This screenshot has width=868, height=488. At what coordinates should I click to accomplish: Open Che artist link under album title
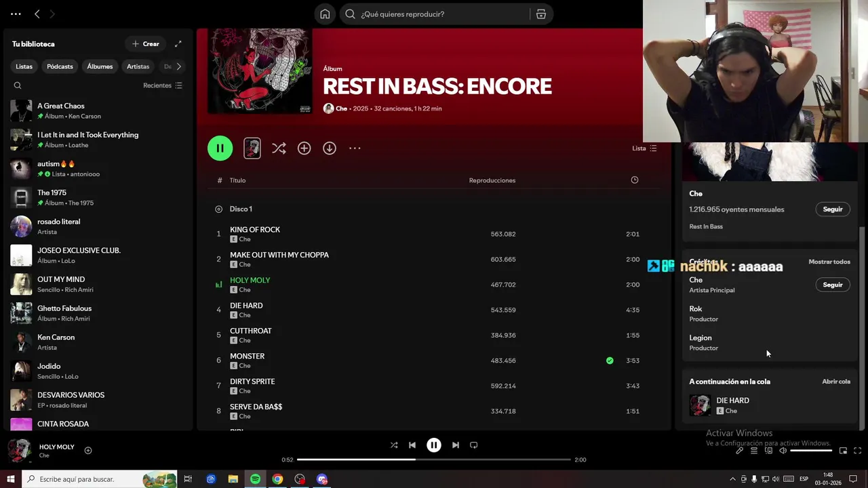341,108
